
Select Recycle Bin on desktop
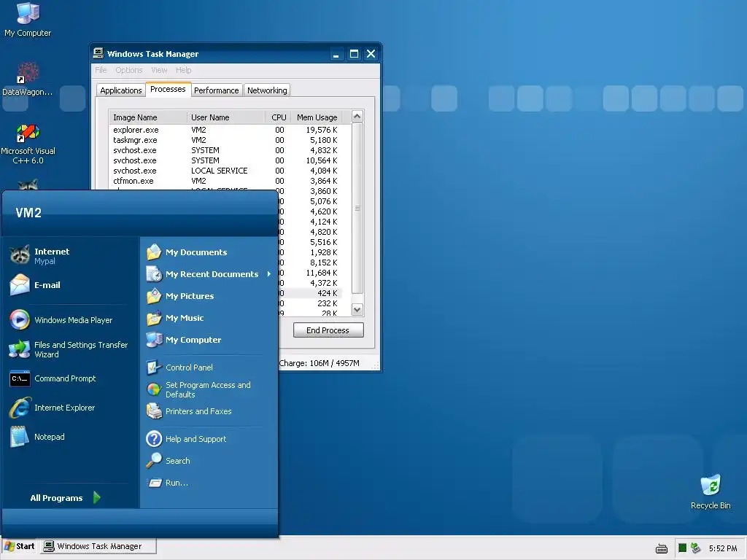click(x=711, y=492)
